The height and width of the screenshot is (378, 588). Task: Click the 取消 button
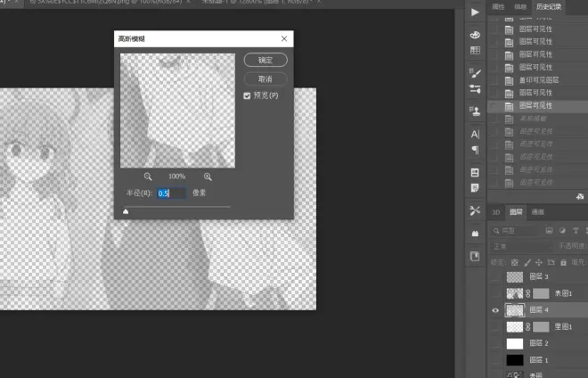265,79
